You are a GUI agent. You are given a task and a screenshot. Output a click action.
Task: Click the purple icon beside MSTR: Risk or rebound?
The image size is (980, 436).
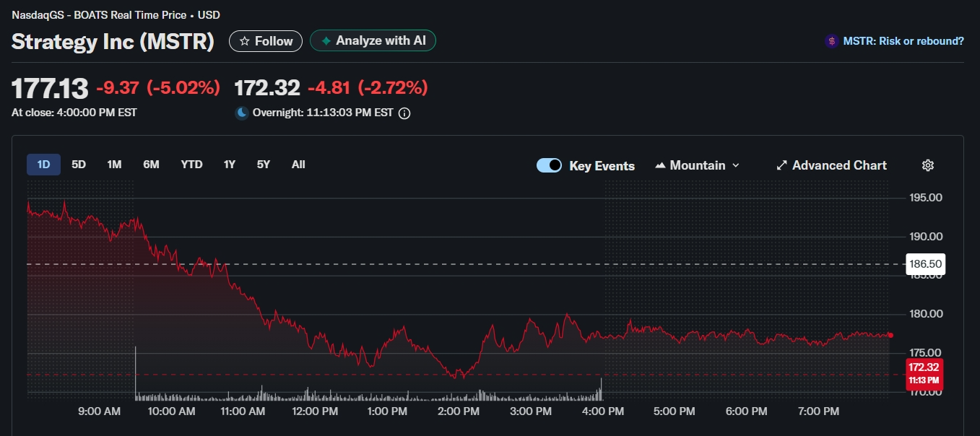pos(832,41)
